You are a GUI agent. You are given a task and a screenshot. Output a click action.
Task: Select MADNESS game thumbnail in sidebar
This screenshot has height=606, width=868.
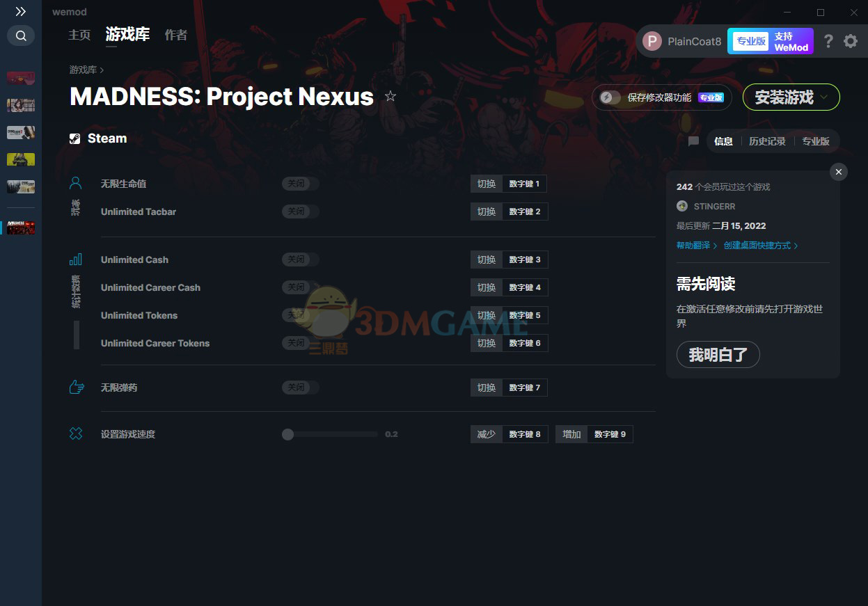[21, 228]
